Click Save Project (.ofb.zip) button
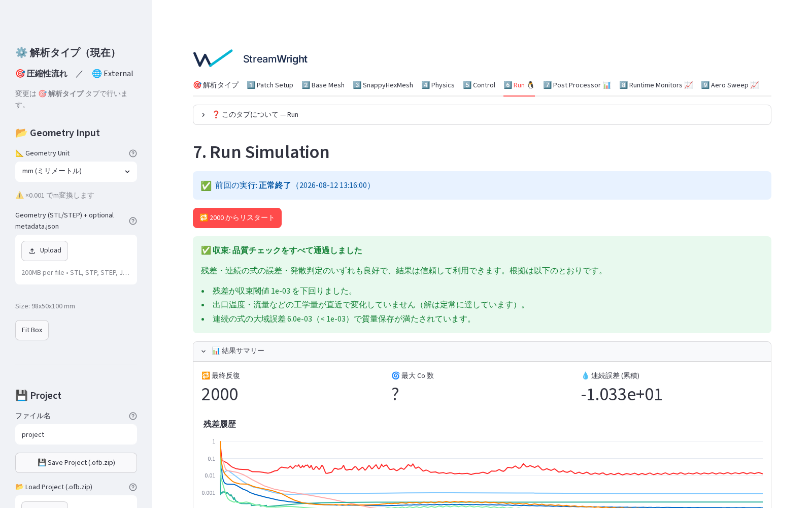 point(76,463)
